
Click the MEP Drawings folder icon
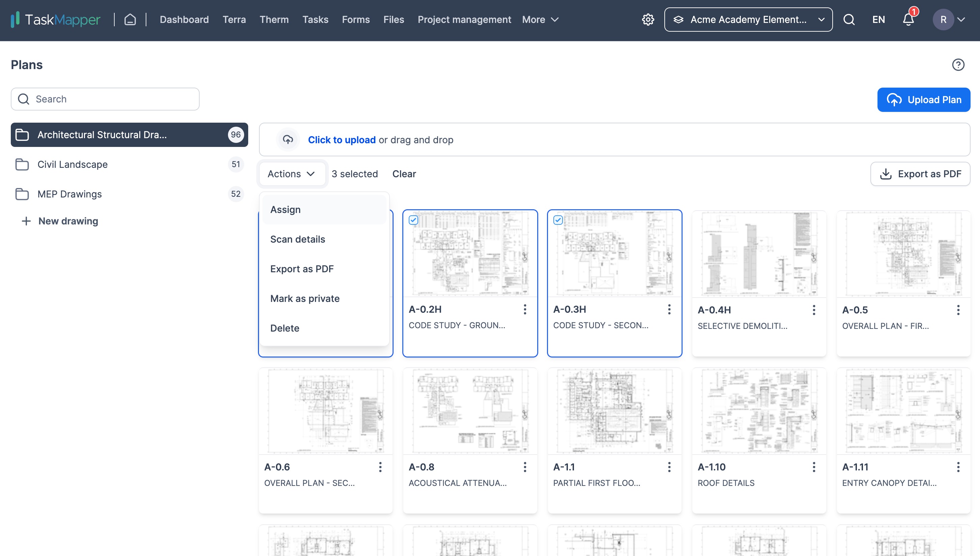click(x=22, y=194)
